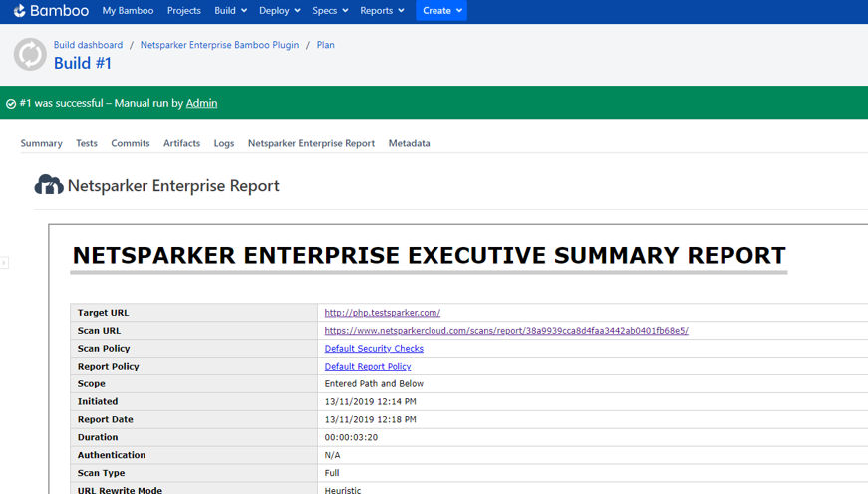868x494 pixels.
Task: Switch to the Metadata tab
Action: 410,143
